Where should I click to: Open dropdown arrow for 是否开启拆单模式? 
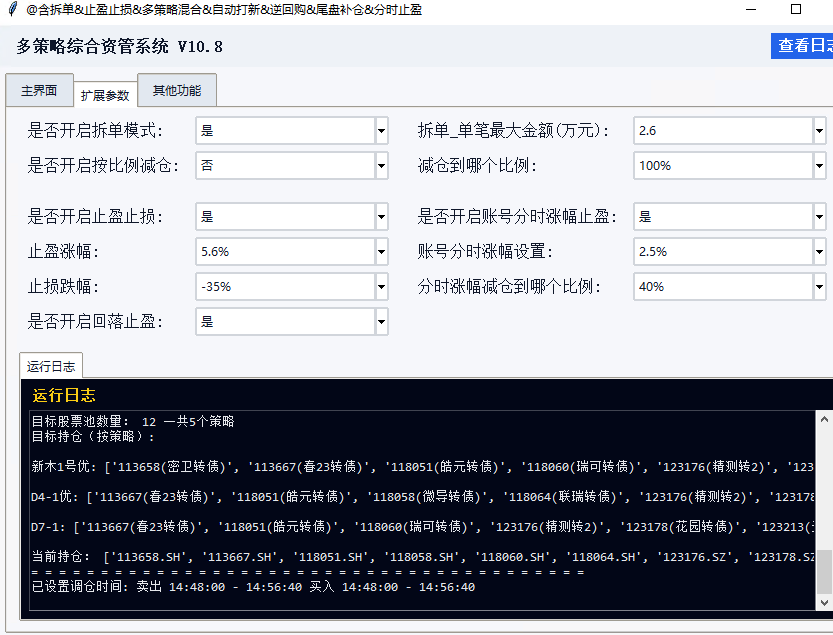[x=381, y=131]
